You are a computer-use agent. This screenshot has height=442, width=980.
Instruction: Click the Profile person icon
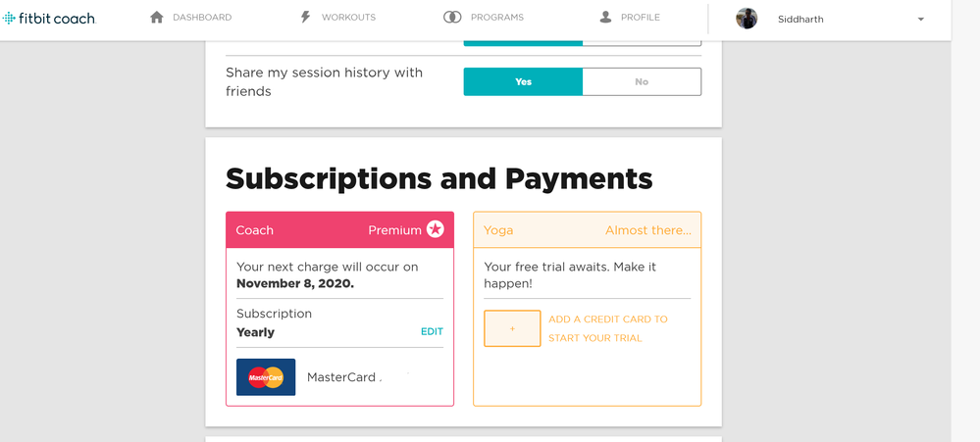click(x=605, y=17)
